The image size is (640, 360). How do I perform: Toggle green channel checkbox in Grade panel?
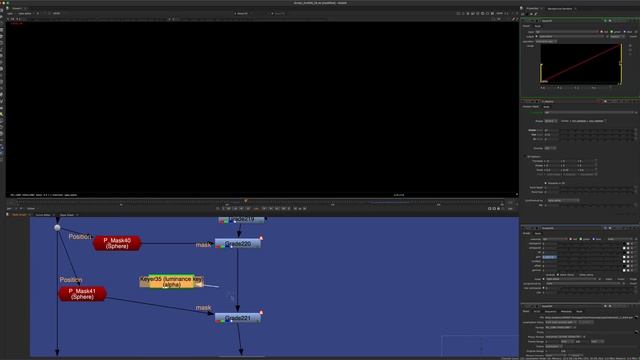[x=580, y=239]
